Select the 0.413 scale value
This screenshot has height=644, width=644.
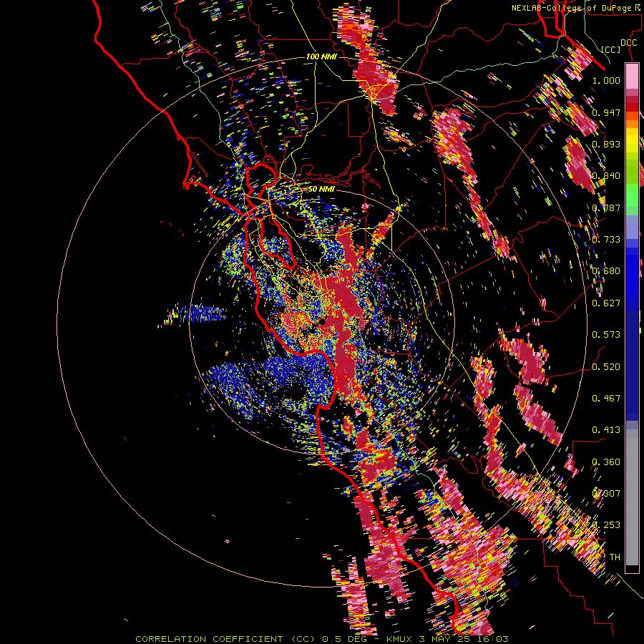(x=606, y=430)
